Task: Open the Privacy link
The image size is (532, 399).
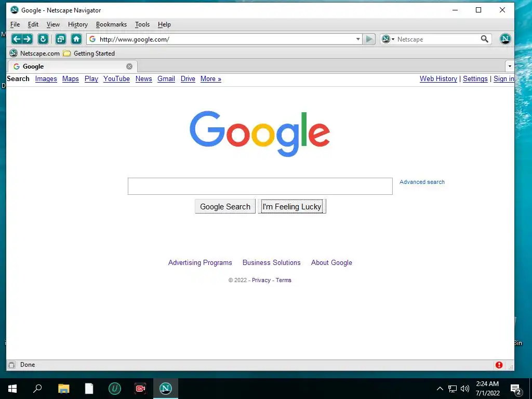Action: click(261, 280)
